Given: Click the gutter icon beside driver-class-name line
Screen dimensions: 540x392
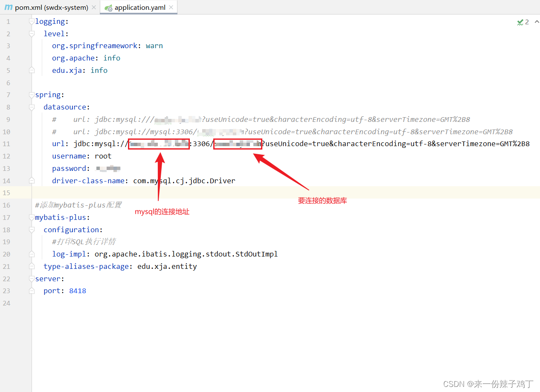Looking at the screenshot, I should tap(31, 180).
